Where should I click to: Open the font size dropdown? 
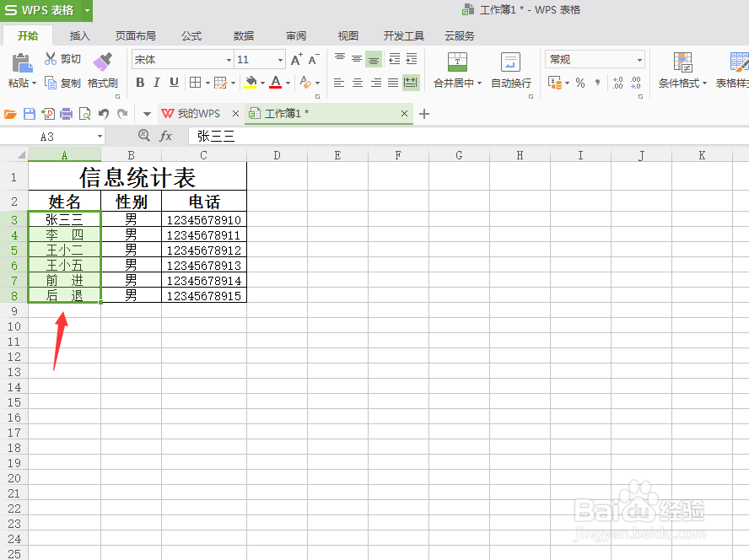(x=280, y=60)
